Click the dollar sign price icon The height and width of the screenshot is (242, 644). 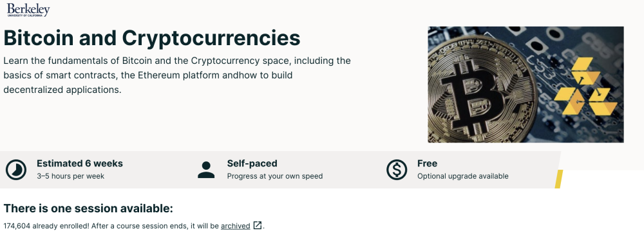point(397,170)
